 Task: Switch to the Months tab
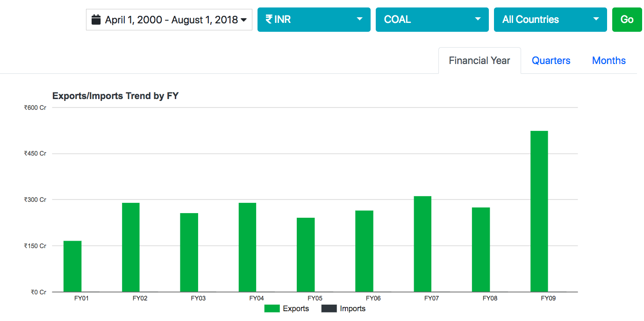pos(608,61)
